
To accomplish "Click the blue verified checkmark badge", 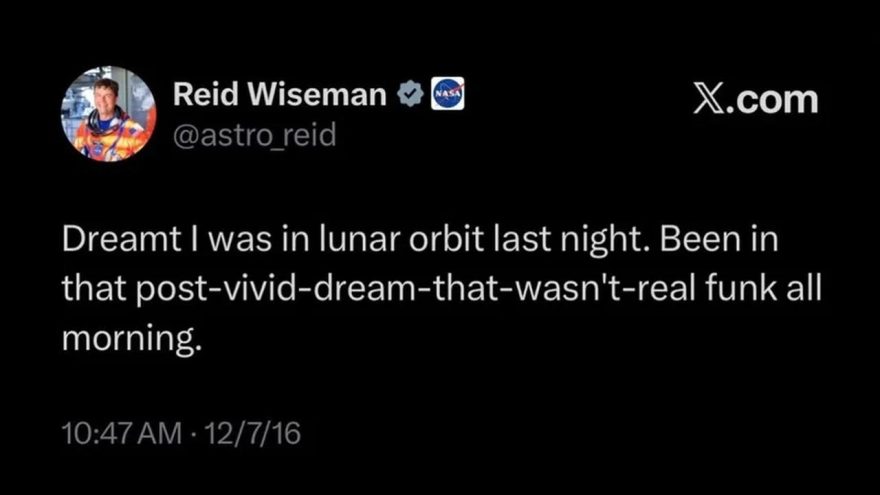I will click(x=408, y=95).
